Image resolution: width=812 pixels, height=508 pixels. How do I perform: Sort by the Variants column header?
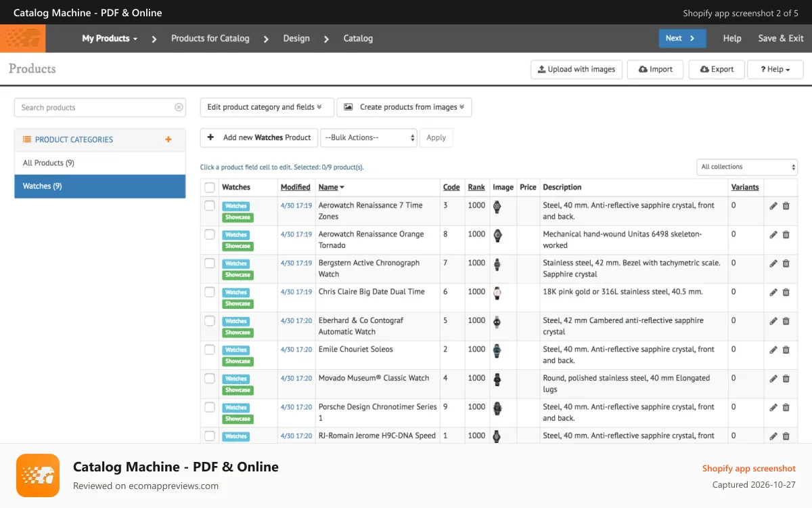coord(745,188)
